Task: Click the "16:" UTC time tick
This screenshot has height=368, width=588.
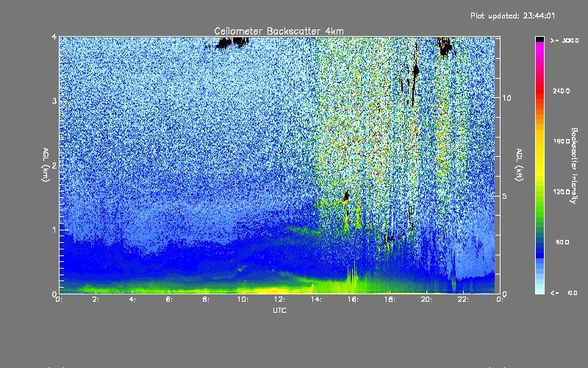Action: (353, 300)
